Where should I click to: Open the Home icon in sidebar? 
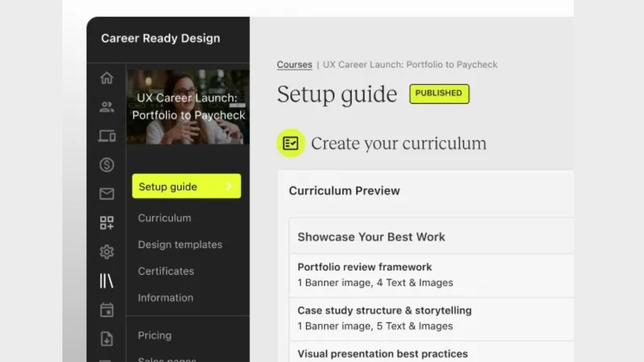(x=107, y=78)
